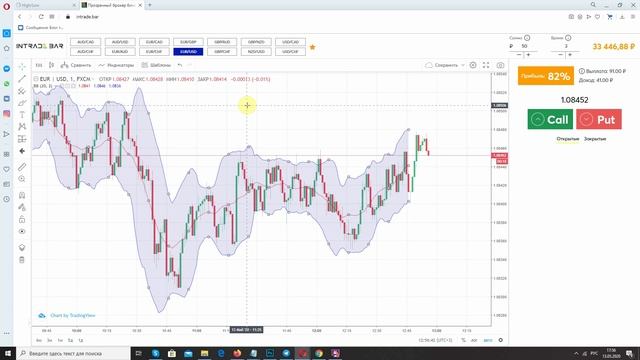Open WhatsApp in the Opera sidebar
Viewport: 640px width, 360px height.
point(7,84)
